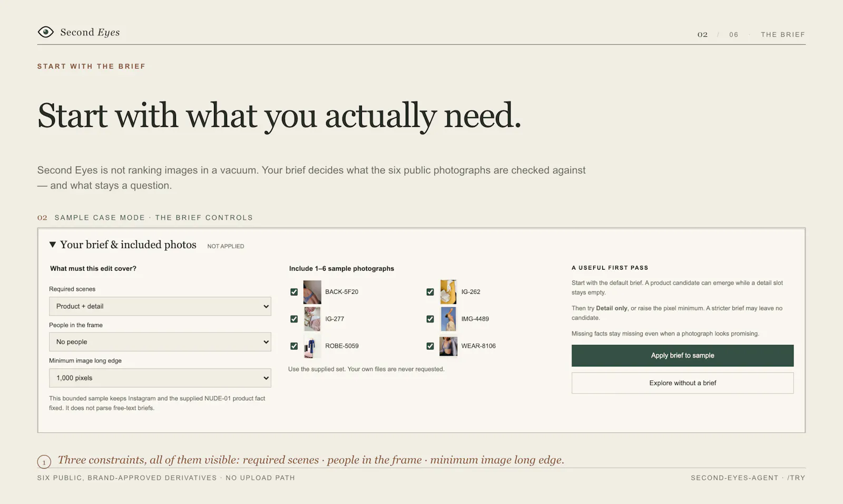
Task: Click the ROBE-5059 photo thumbnail
Action: pyautogui.click(x=312, y=346)
